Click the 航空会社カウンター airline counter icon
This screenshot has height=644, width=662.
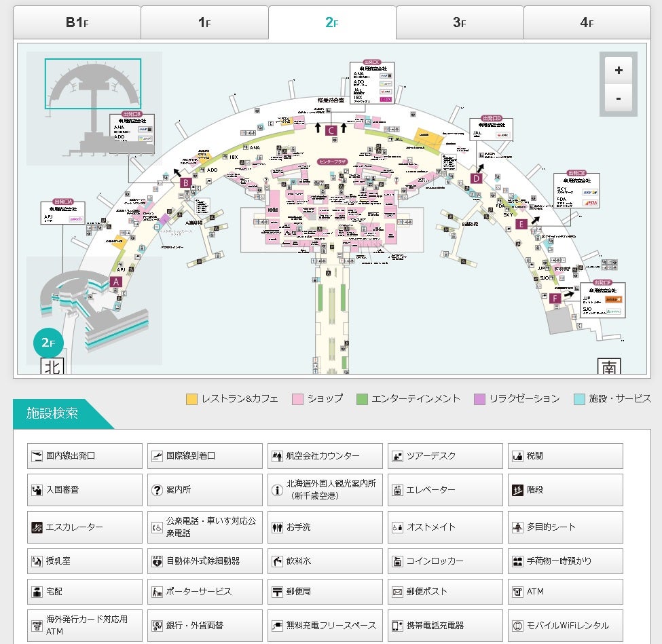click(324, 455)
